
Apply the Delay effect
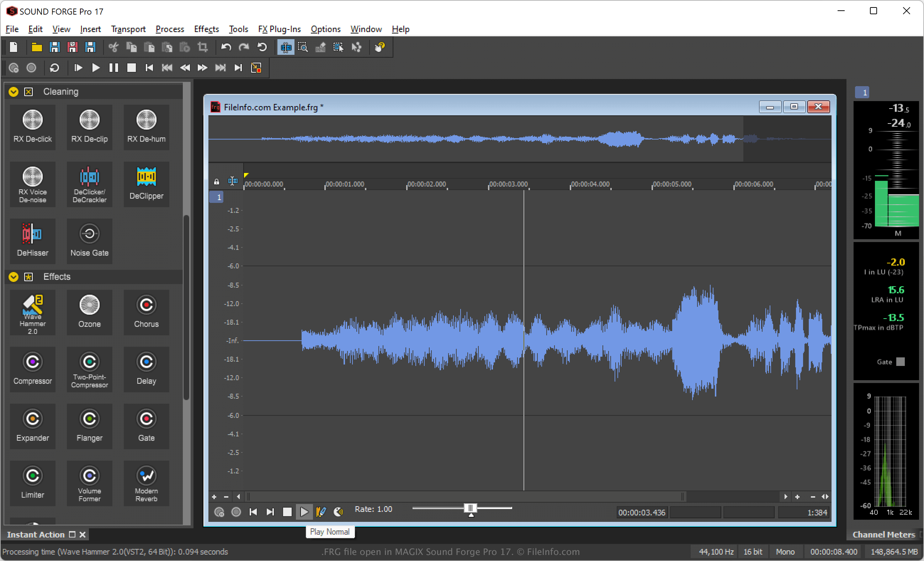pyautogui.click(x=146, y=369)
